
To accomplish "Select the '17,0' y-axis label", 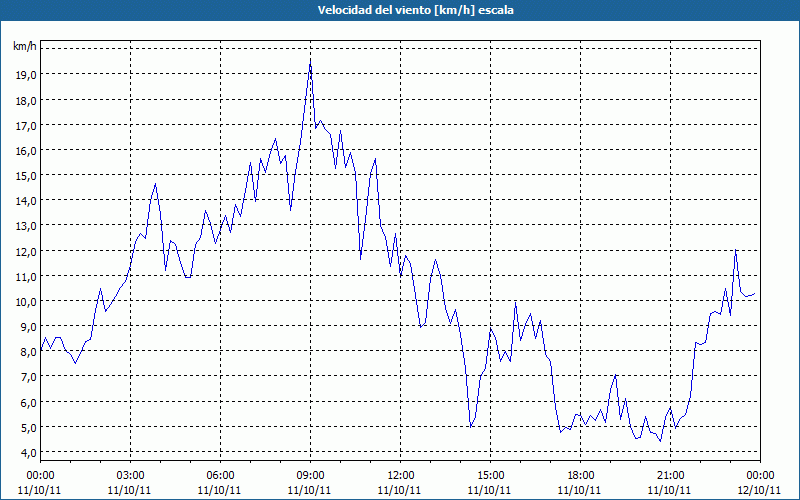I will coord(27,126).
